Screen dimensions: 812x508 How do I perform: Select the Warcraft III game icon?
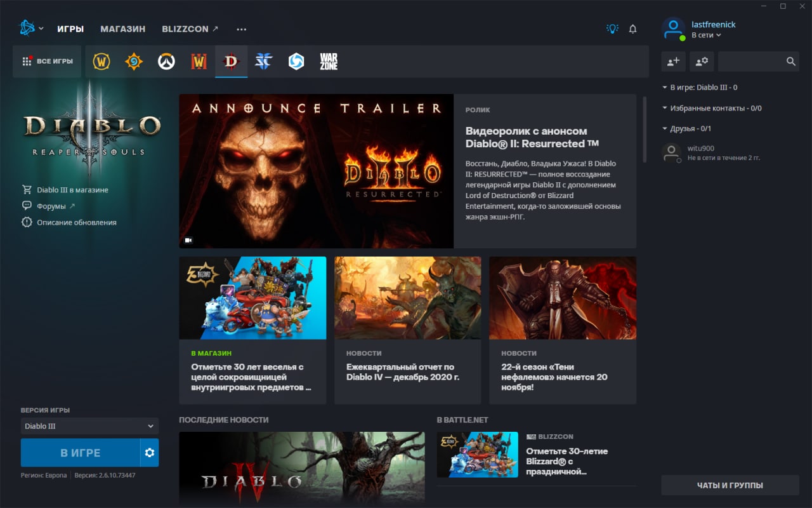pyautogui.click(x=199, y=62)
